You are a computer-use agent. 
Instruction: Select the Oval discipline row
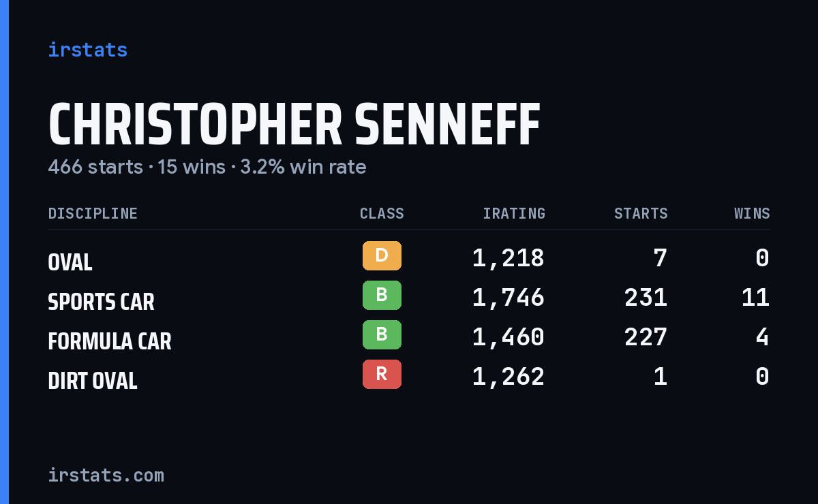click(x=409, y=258)
